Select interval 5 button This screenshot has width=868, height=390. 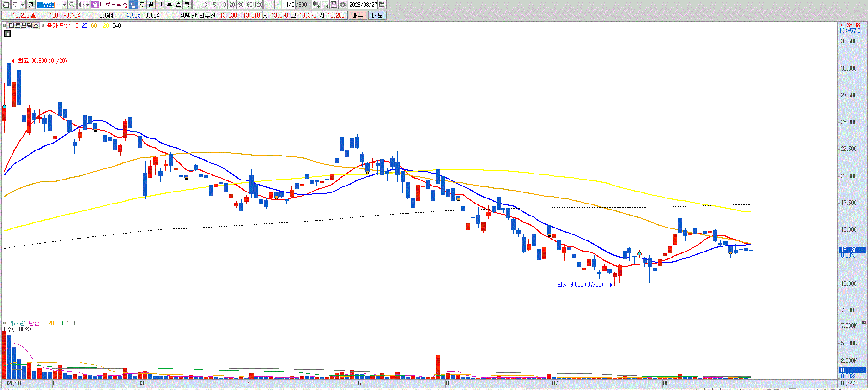tap(214, 5)
